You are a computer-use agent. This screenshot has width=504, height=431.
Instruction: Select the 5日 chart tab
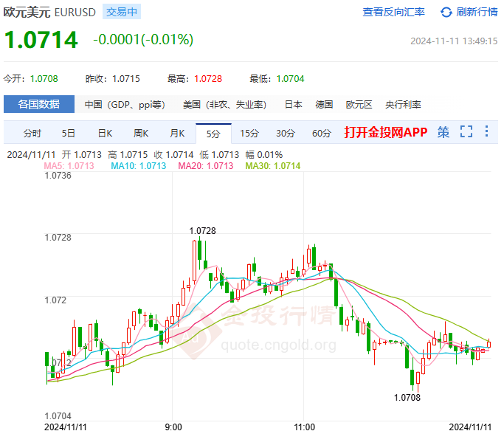69,134
